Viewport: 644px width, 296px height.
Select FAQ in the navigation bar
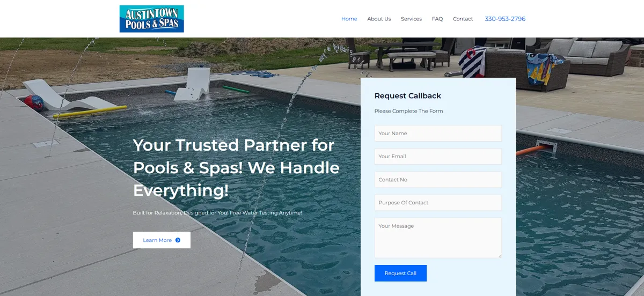pos(437,19)
